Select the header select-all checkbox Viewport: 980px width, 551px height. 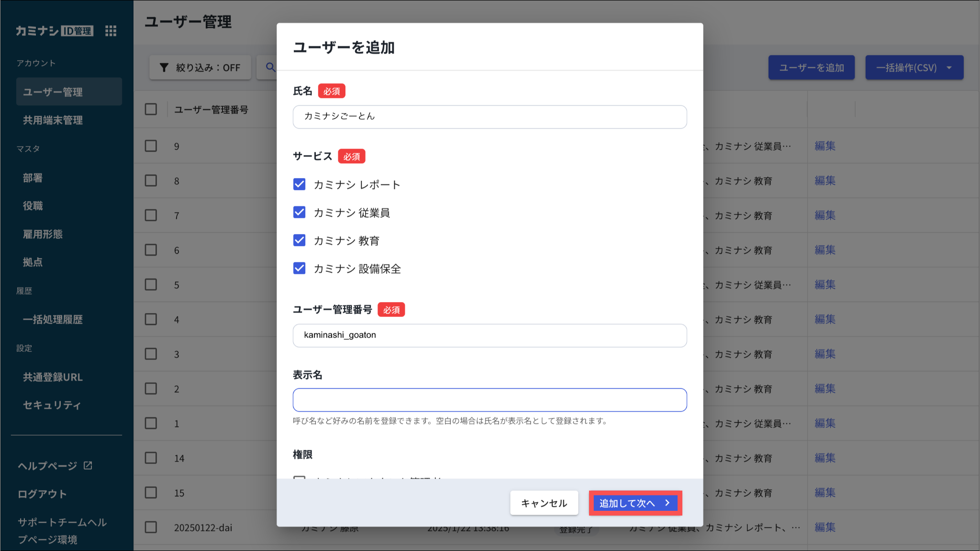tap(151, 109)
